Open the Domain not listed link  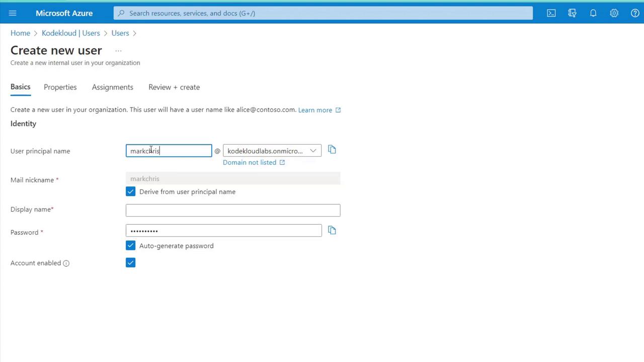[x=254, y=162]
